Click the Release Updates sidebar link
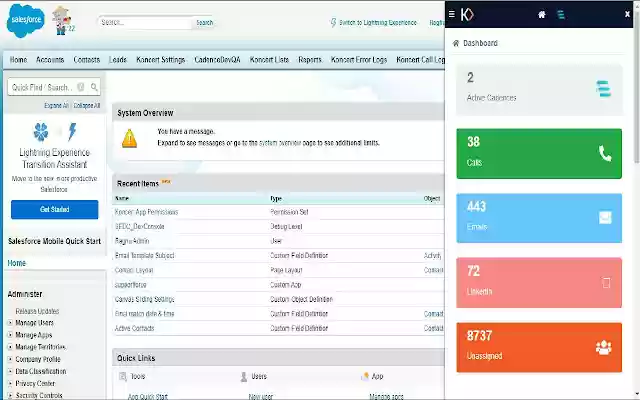Viewport: 640px width, 400px height. tap(37, 311)
